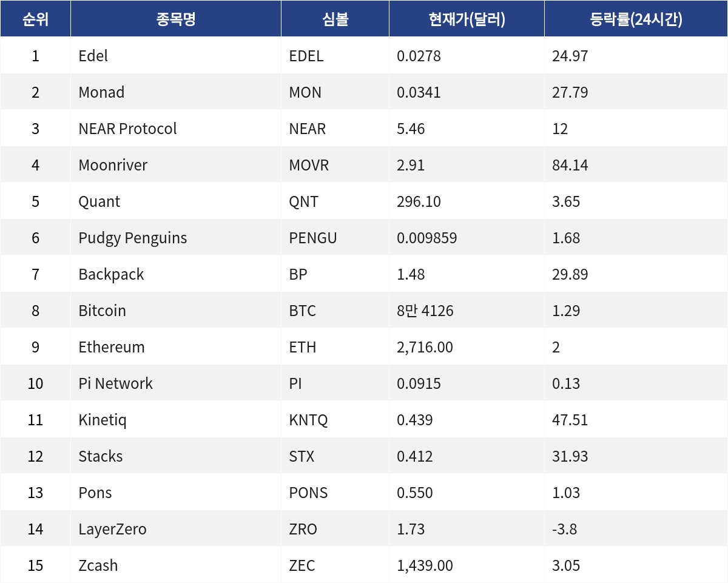Viewport: 728px width, 583px height.
Task: Click the 현재가(달러) column header
Action: click(x=467, y=19)
